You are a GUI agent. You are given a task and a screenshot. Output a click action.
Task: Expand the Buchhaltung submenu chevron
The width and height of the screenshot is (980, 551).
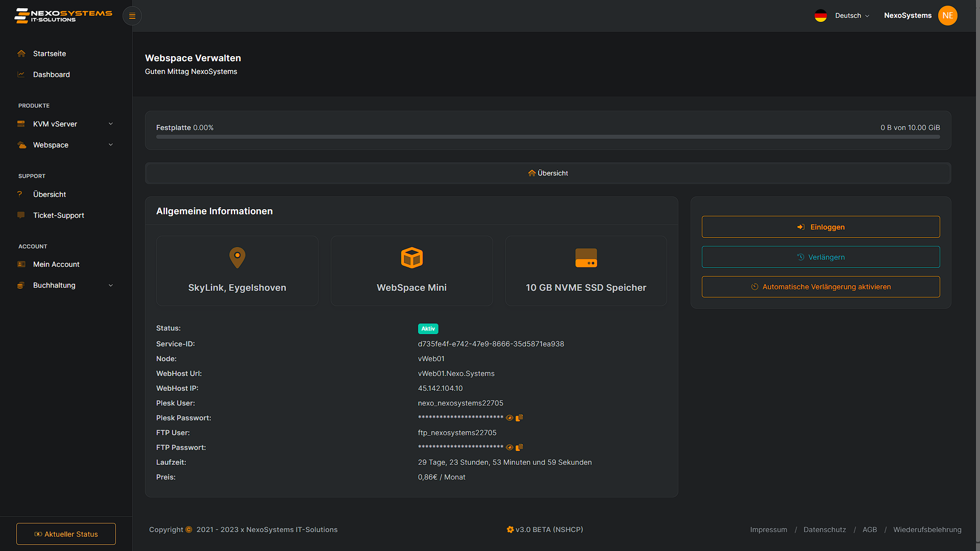click(x=111, y=285)
